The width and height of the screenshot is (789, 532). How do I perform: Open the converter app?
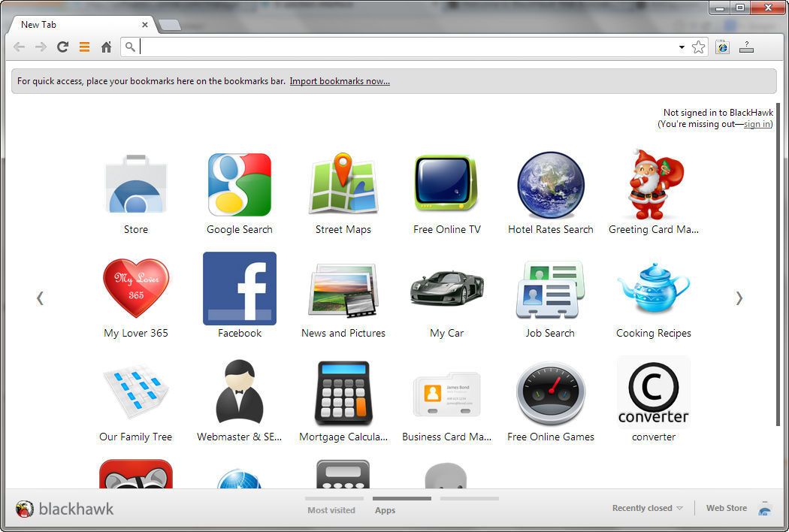point(654,392)
